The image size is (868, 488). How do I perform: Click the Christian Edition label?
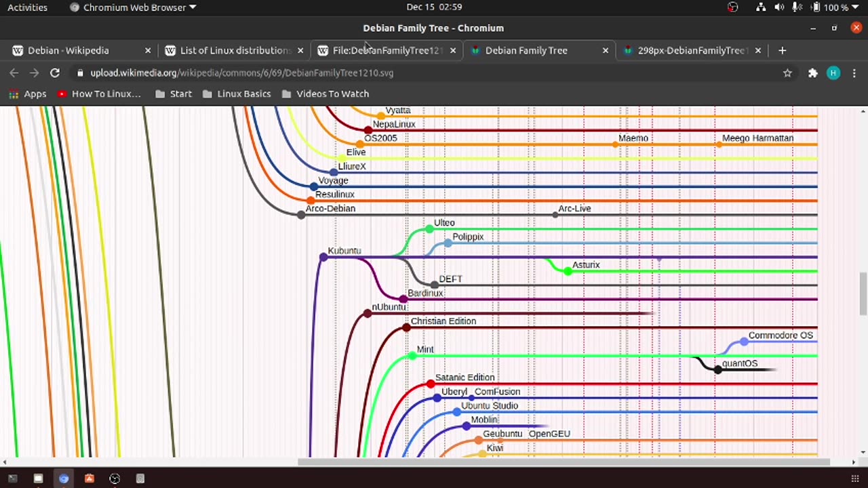click(443, 321)
